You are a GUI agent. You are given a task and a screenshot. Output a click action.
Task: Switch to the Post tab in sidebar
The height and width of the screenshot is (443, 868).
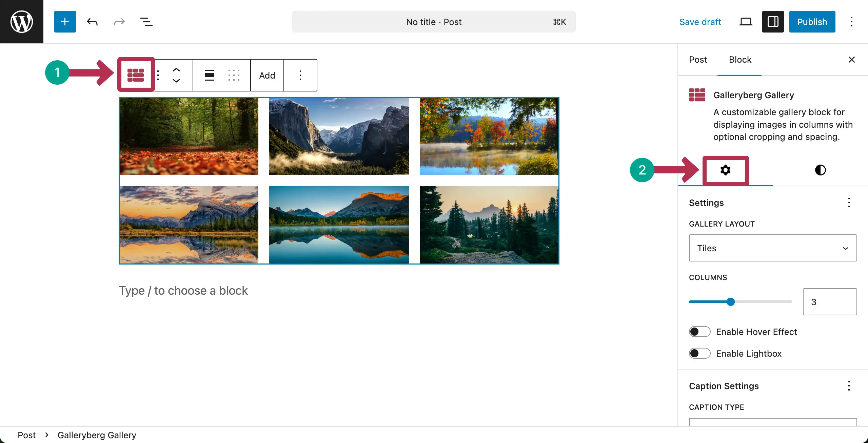click(698, 60)
